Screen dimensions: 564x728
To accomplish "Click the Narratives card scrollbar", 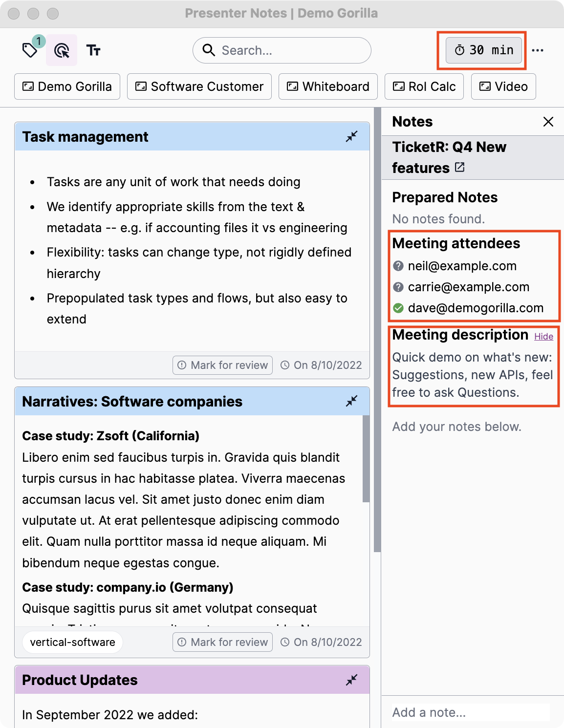I will click(366, 459).
